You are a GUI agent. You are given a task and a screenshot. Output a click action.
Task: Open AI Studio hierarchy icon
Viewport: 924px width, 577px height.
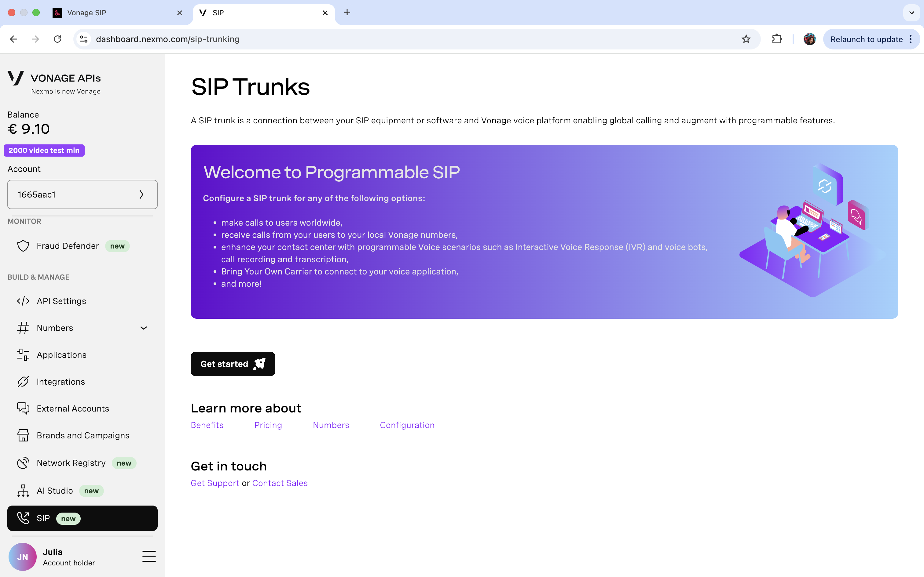point(23,491)
